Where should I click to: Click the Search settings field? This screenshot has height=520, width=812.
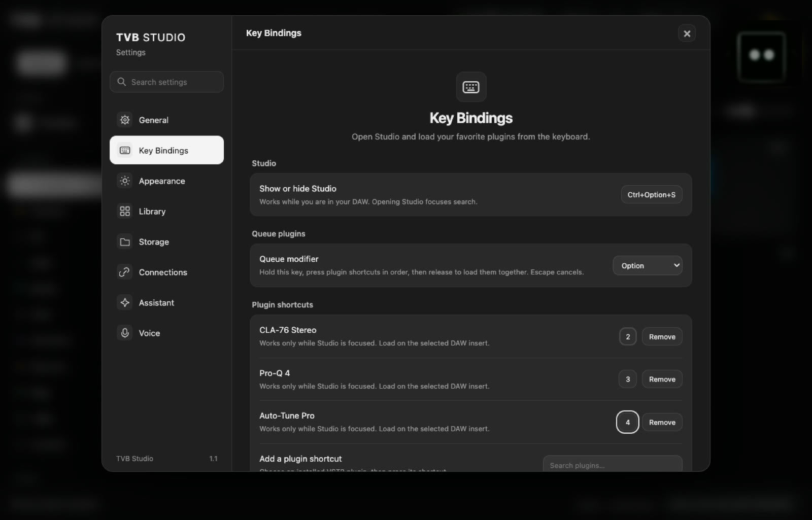tap(166, 82)
